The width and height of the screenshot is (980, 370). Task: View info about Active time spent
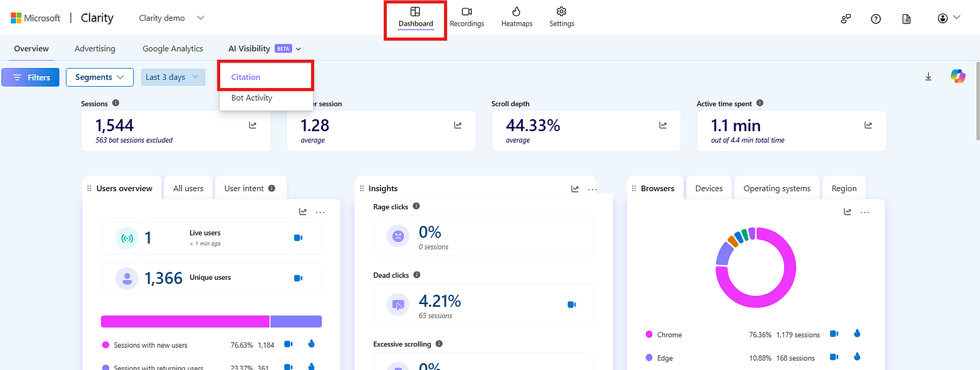pos(760,104)
